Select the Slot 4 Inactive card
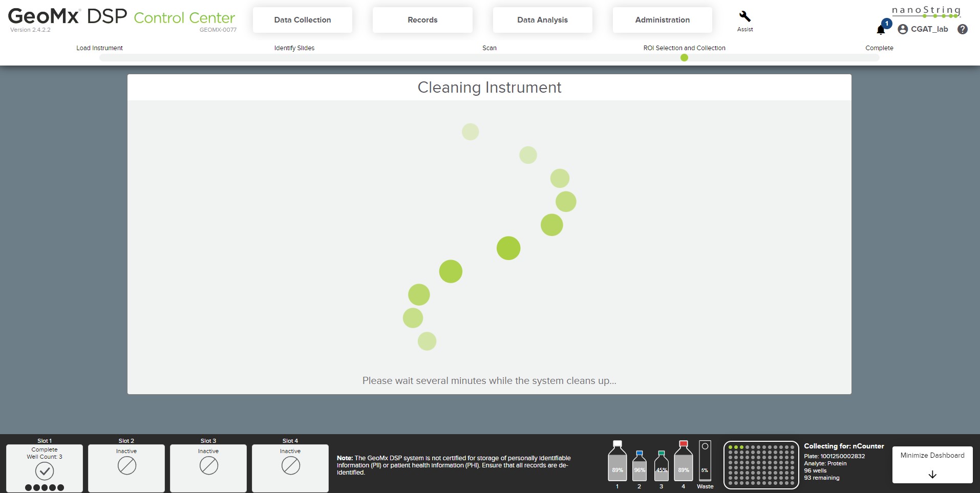Image resolution: width=980 pixels, height=493 pixels. click(x=290, y=468)
